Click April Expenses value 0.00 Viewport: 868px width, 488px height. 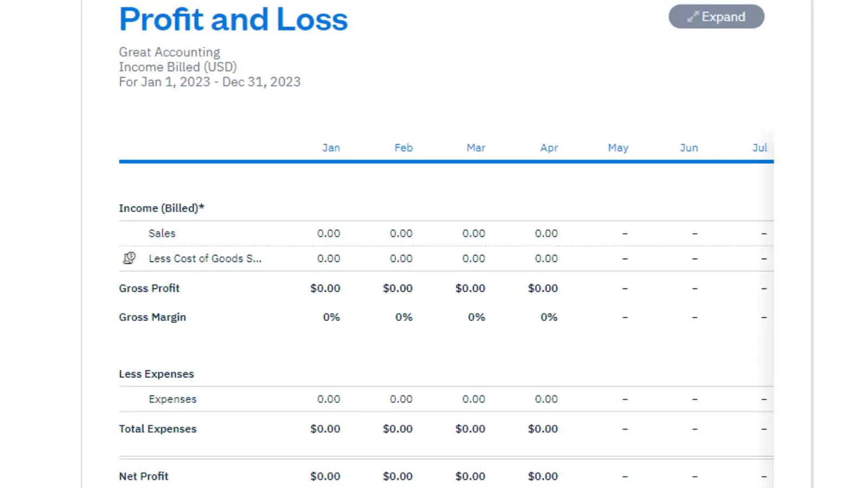point(546,399)
